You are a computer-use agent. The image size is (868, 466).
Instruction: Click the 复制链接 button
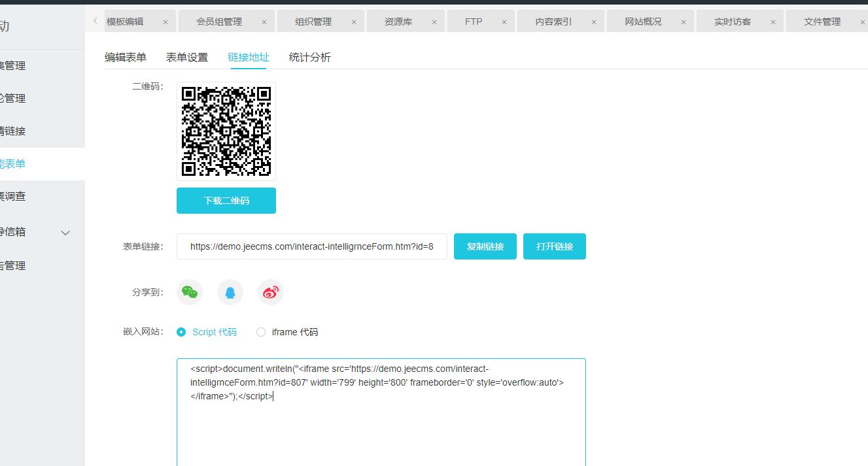coord(485,246)
